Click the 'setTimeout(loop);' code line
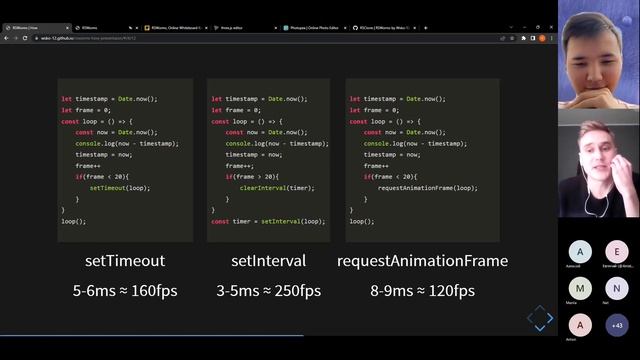 pos(120,188)
